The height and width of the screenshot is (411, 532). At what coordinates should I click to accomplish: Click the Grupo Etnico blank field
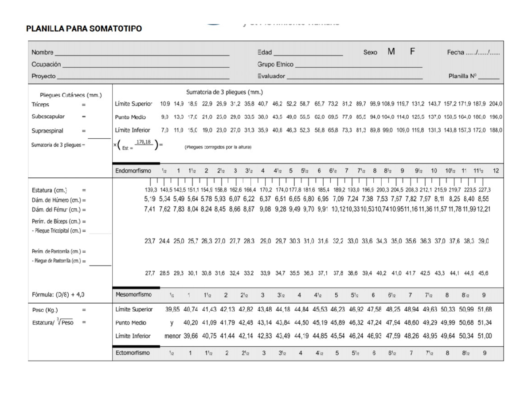point(358,64)
